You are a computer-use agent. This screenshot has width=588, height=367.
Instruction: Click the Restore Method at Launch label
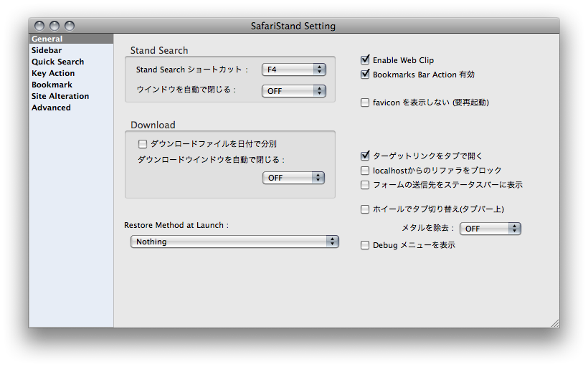tap(176, 225)
